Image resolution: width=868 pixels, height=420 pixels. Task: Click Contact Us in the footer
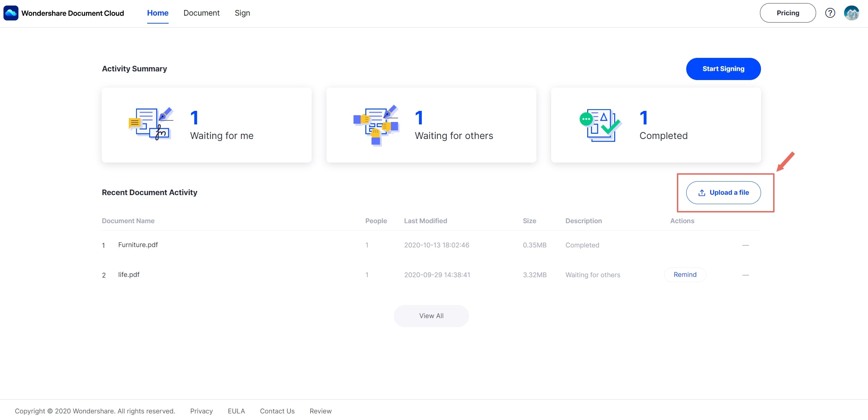tap(277, 411)
